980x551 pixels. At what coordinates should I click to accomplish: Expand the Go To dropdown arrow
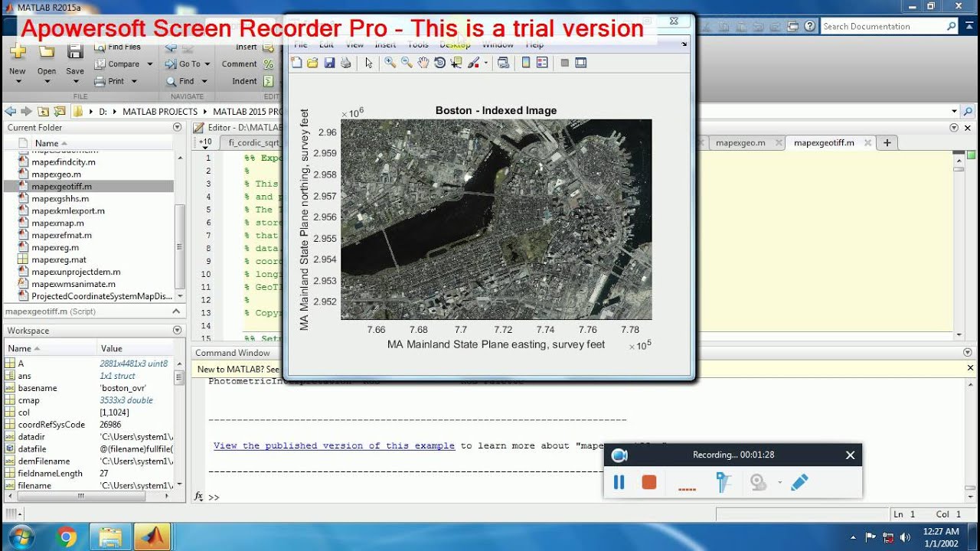tap(207, 64)
